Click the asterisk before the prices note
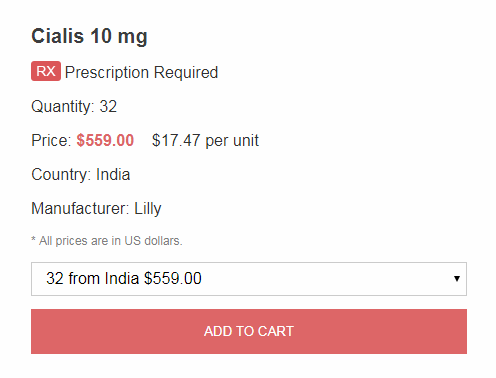Viewport: 496px width, 378px height. pyautogui.click(x=33, y=239)
